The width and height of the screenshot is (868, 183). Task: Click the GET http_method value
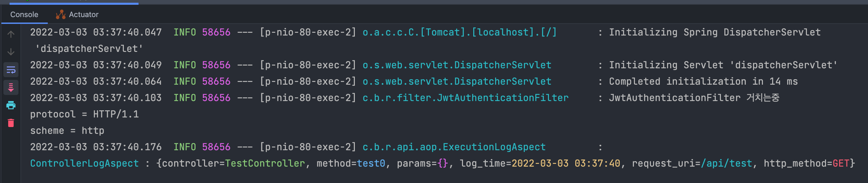(x=841, y=164)
